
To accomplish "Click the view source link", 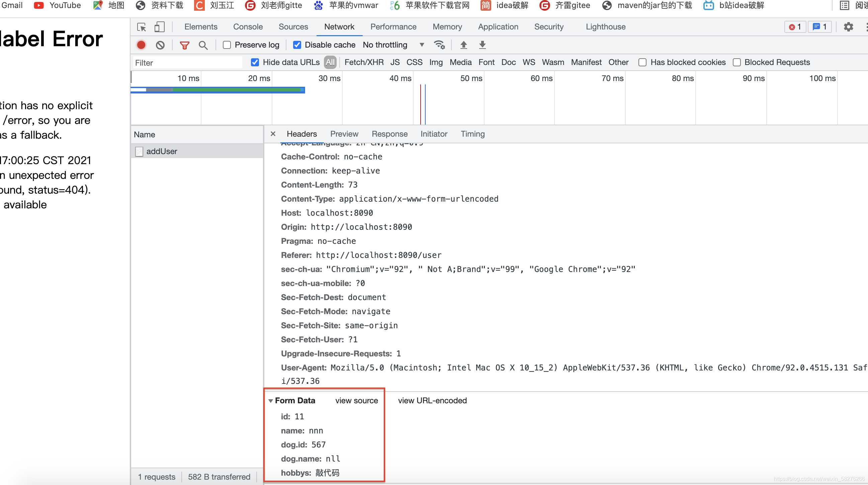I will coord(356,400).
